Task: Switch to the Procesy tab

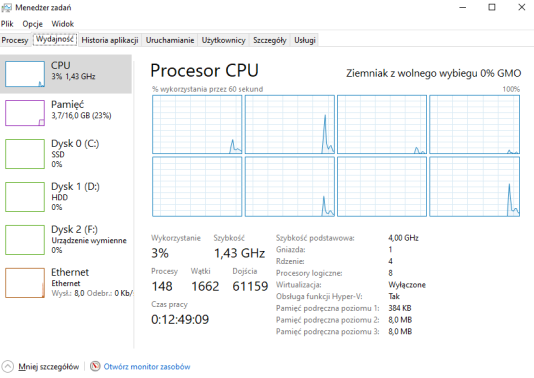Action: pyautogui.click(x=15, y=40)
